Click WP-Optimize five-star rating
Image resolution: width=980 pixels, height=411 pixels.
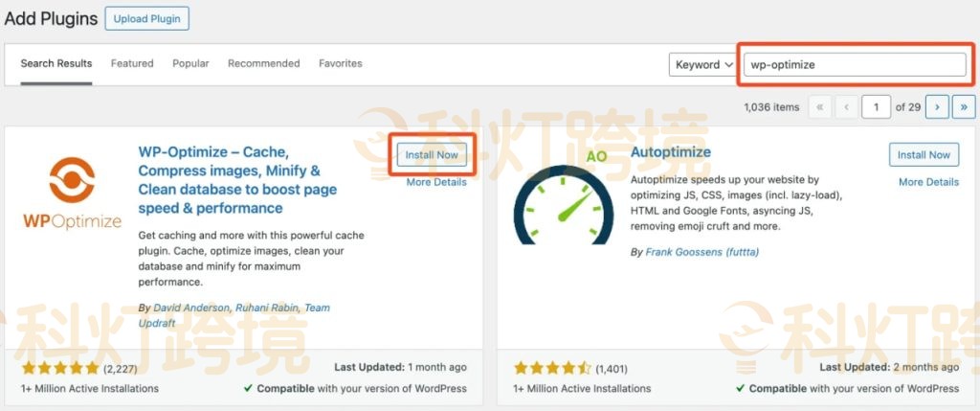click(x=59, y=368)
